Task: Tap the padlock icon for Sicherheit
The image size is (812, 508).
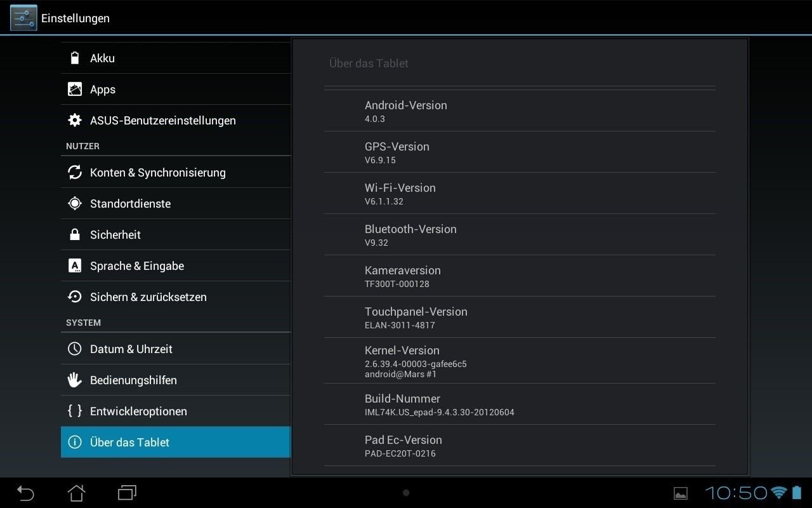Action: point(75,234)
